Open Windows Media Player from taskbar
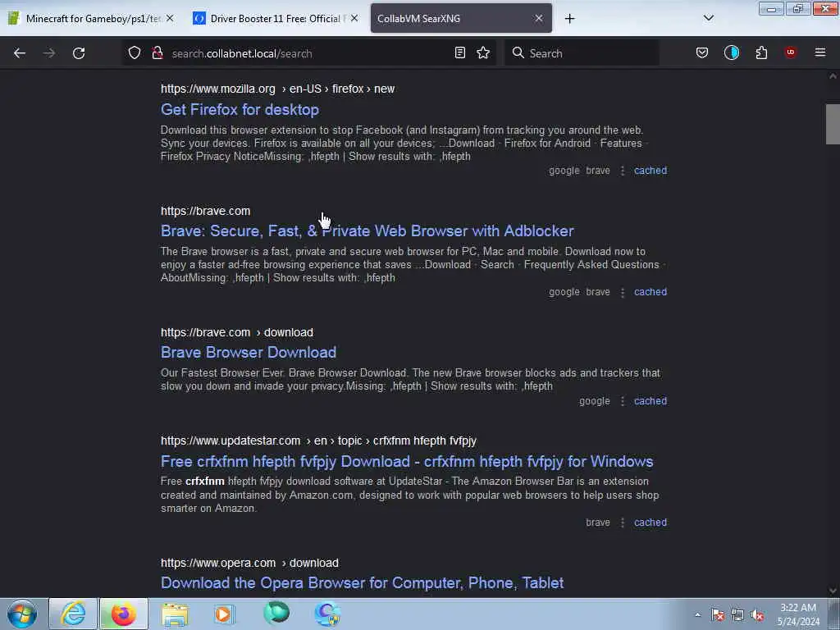This screenshot has height=630, width=840. coord(225,614)
